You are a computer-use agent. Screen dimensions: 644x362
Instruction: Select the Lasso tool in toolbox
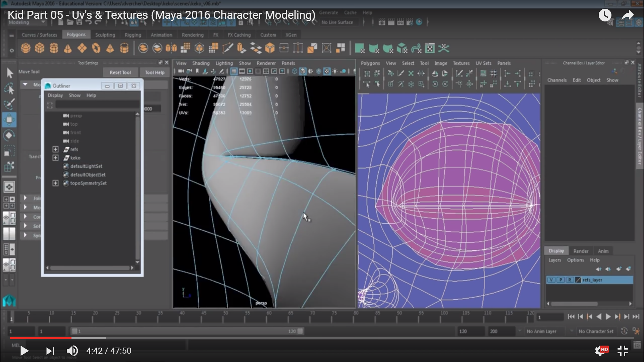(x=9, y=88)
